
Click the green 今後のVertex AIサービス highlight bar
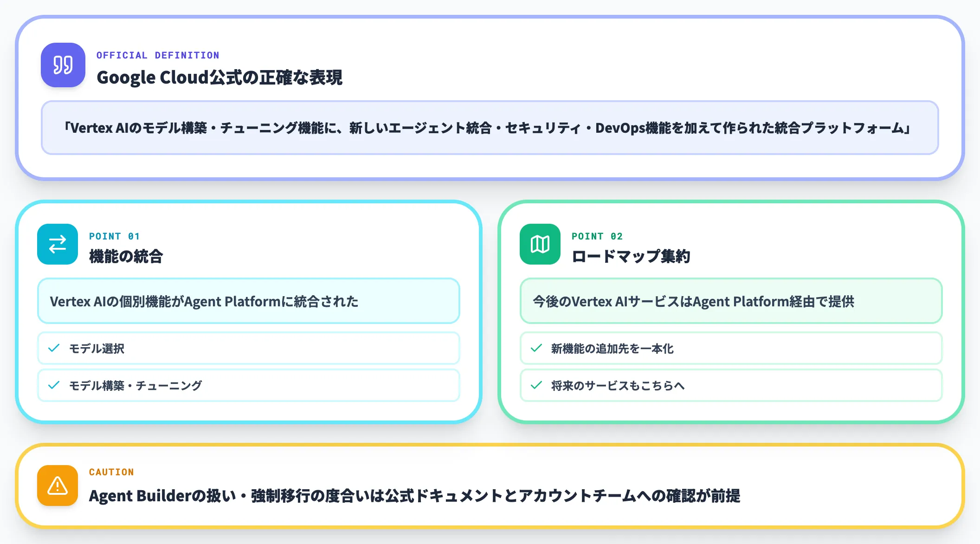732,301
